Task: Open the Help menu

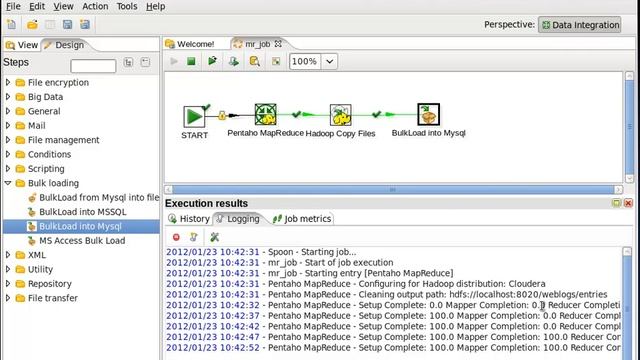Action: point(156,7)
